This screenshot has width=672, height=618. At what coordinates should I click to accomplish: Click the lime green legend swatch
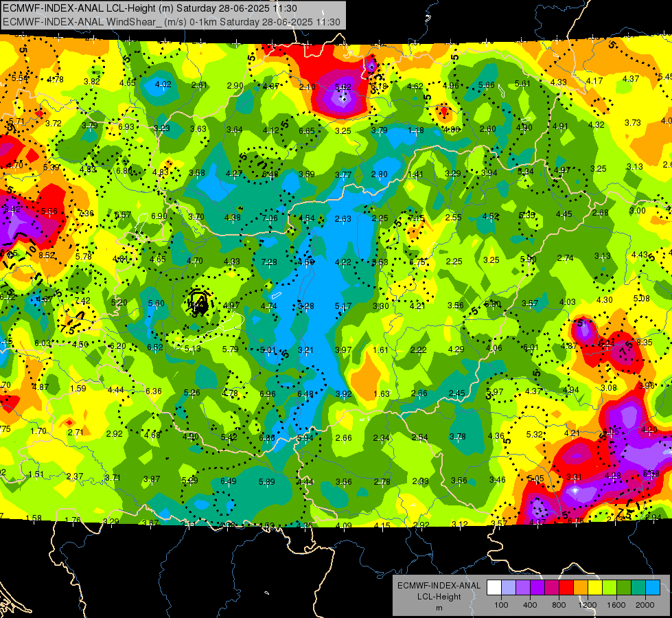(x=609, y=588)
